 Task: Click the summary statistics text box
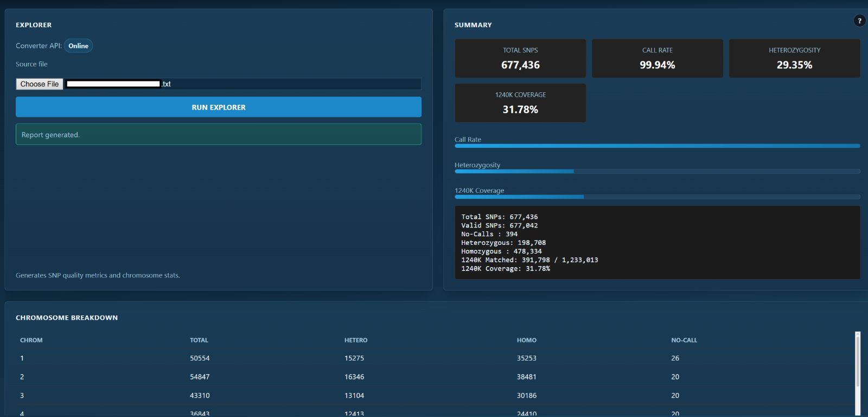[x=657, y=243]
